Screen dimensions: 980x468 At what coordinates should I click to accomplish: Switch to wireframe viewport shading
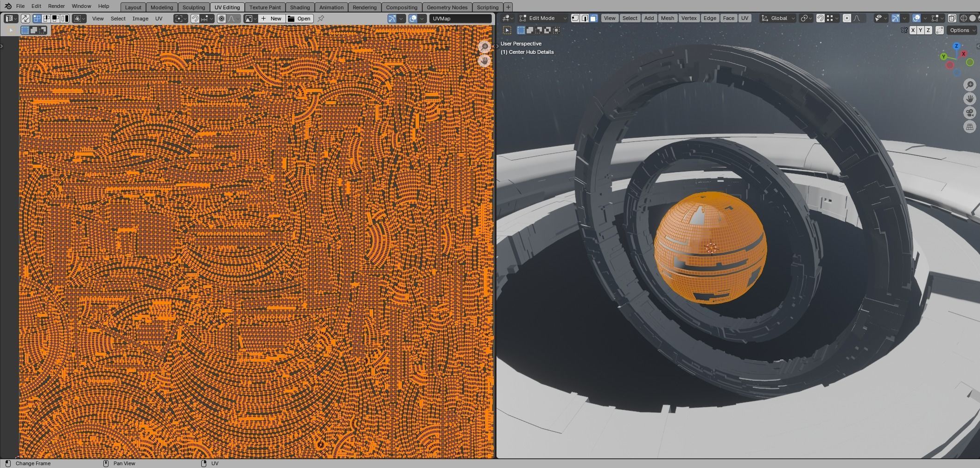[x=963, y=18]
